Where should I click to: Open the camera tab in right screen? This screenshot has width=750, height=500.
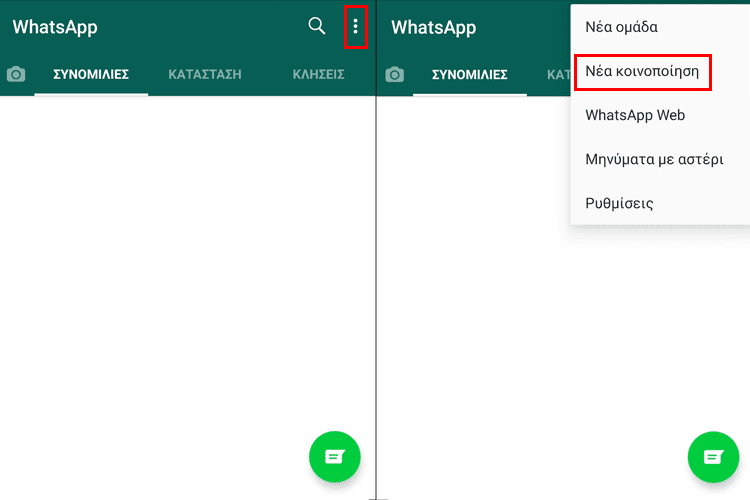pos(395,74)
